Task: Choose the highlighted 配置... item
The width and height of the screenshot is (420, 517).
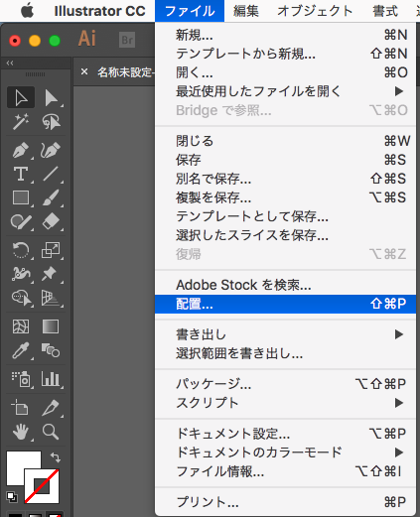Action: coord(285,304)
